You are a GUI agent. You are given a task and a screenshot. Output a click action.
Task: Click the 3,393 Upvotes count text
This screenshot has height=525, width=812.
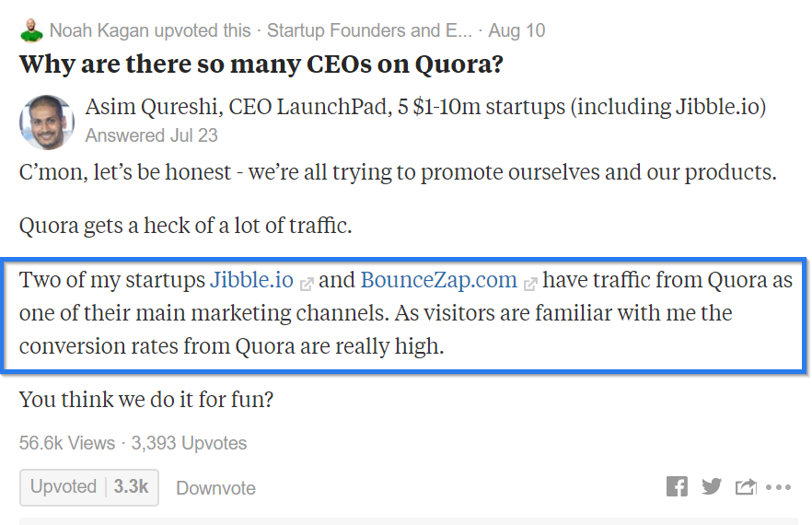click(x=189, y=443)
